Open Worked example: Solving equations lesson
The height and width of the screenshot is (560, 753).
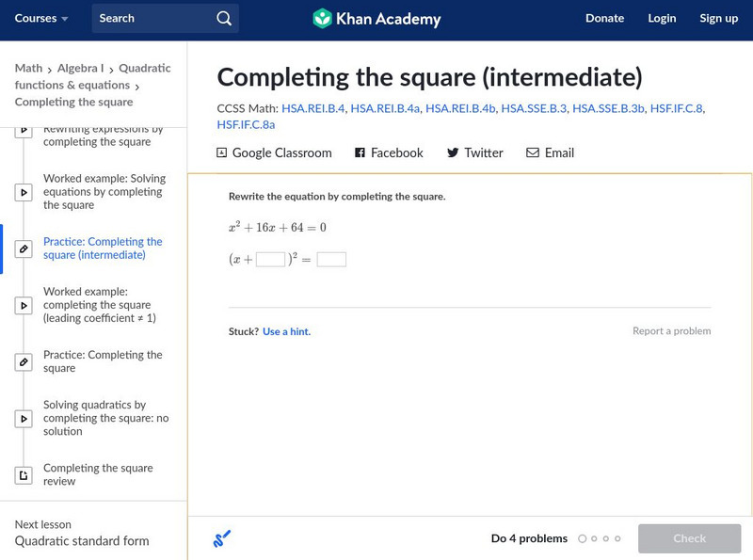click(104, 192)
